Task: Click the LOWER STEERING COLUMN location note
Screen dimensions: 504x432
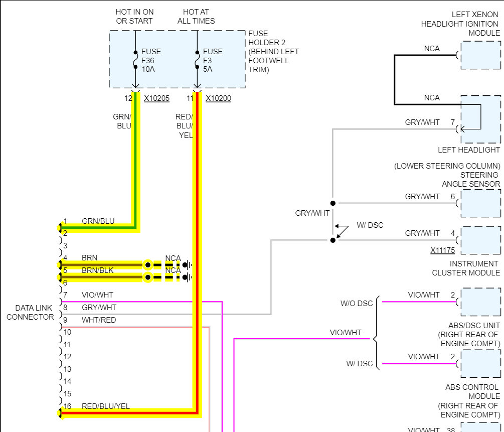Action: click(447, 166)
